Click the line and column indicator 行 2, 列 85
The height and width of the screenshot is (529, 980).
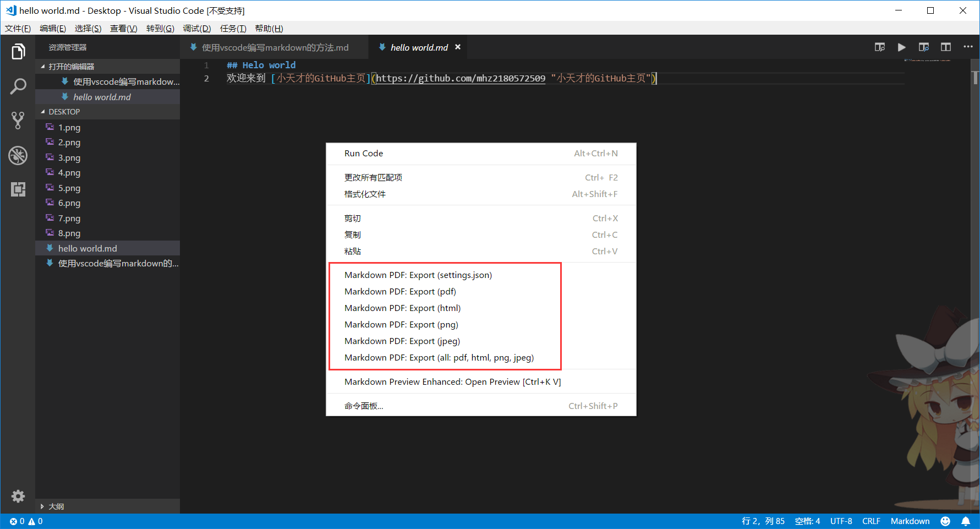click(x=763, y=521)
